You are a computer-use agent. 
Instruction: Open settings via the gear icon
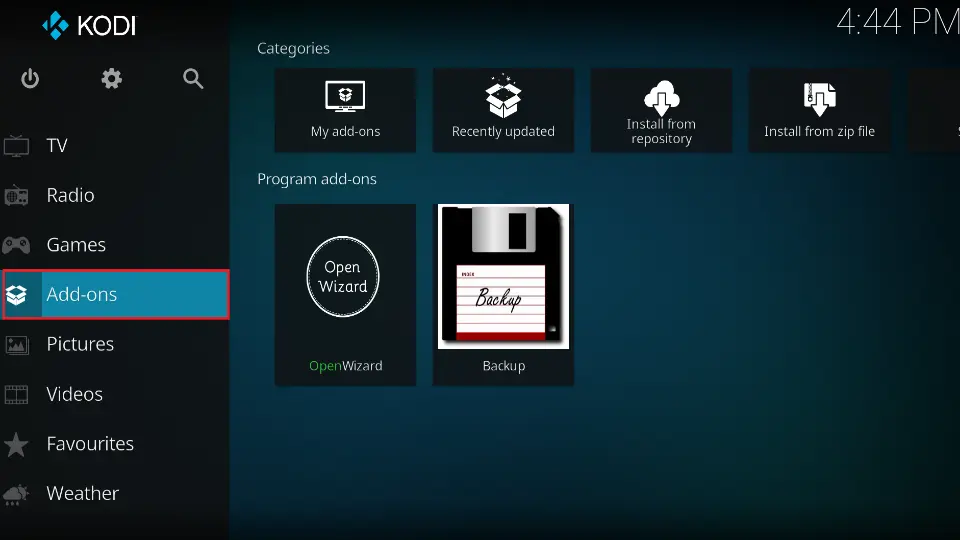111,78
